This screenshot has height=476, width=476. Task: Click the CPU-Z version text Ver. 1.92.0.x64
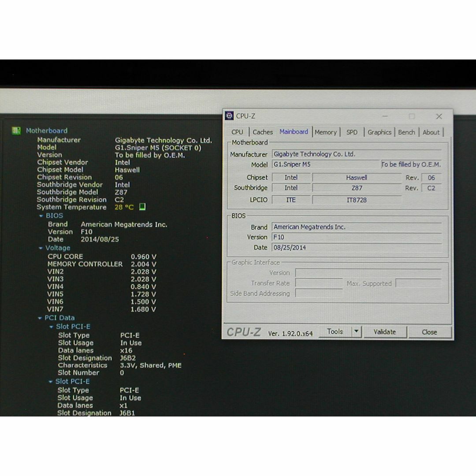coord(290,334)
